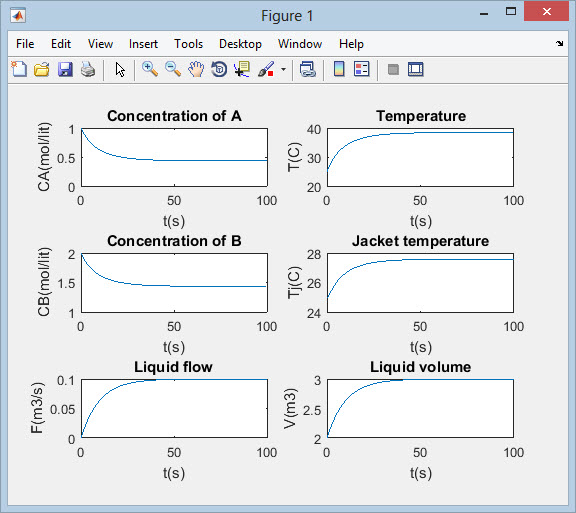Save the figure with floppy icon

65,69
